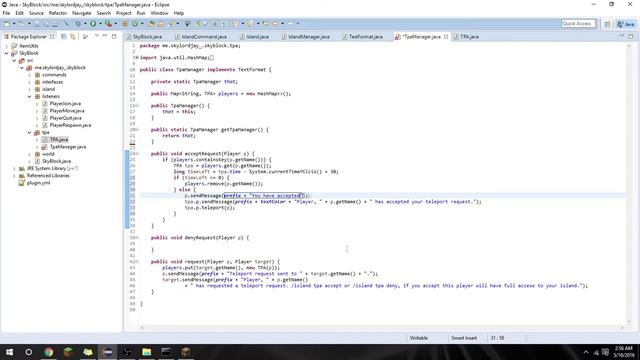Maximize the Package Explorer view
The image size is (640, 360).
pyautogui.click(x=114, y=36)
